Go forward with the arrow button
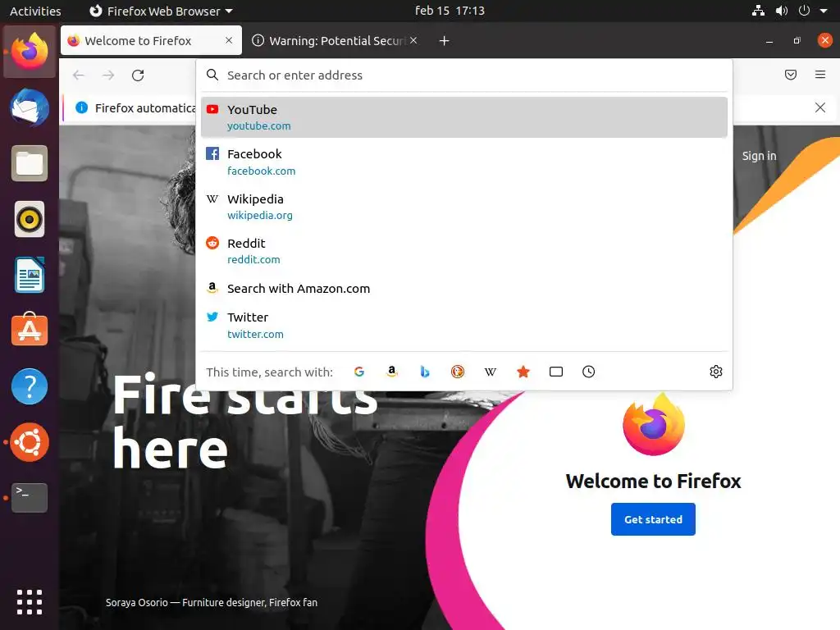 (108, 75)
